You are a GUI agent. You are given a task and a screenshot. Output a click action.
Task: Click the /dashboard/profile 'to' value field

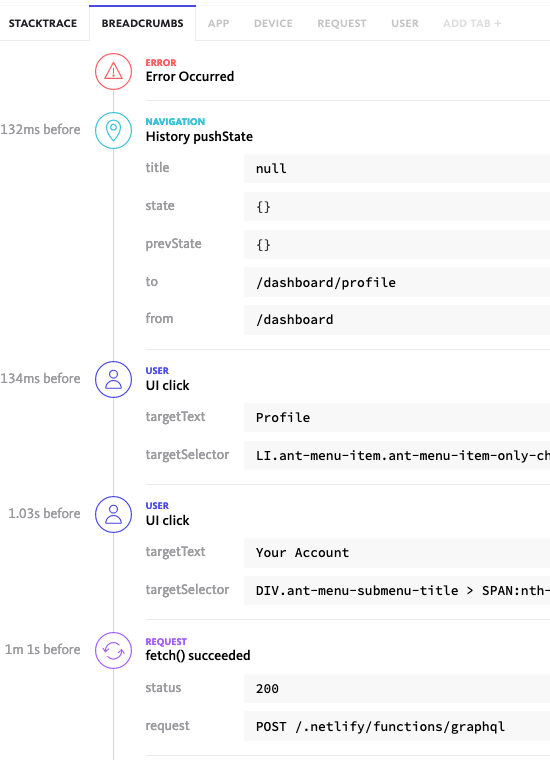pos(397,283)
